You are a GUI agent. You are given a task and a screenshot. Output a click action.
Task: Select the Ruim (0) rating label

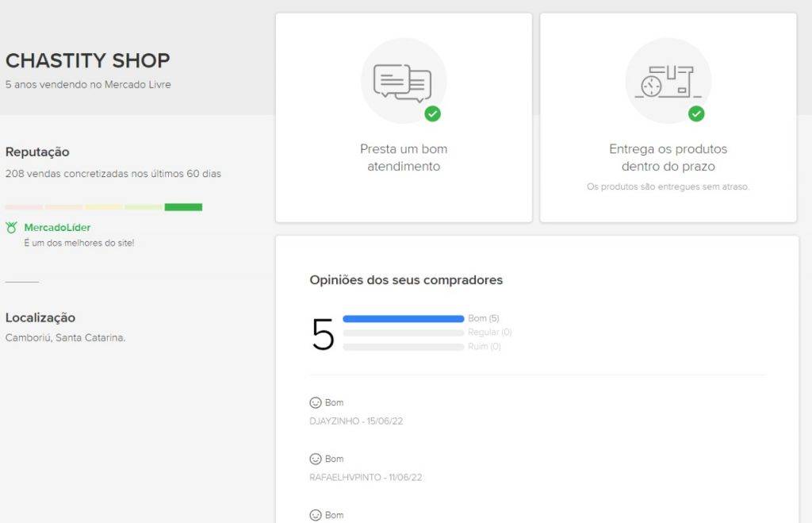click(485, 347)
